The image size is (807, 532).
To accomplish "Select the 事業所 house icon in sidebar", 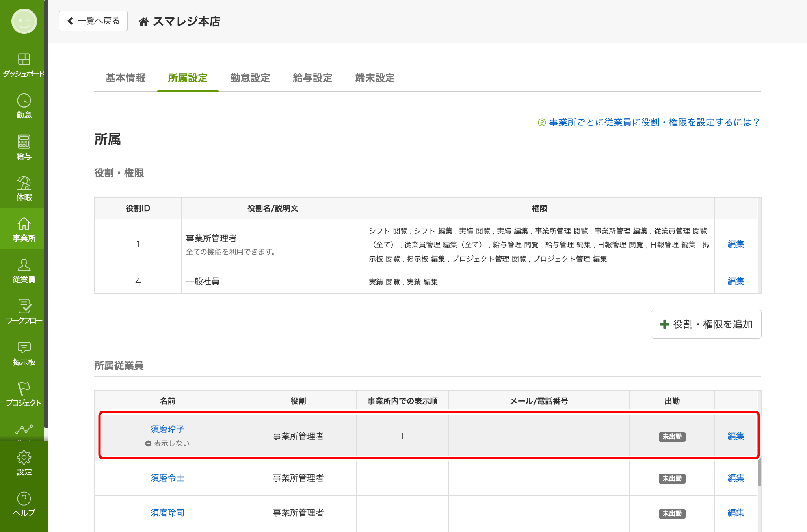I will click(x=24, y=224).
